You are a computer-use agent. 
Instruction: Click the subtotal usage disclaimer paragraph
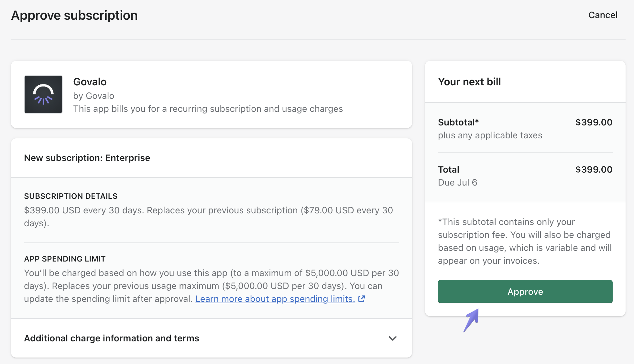coord(525,241)
